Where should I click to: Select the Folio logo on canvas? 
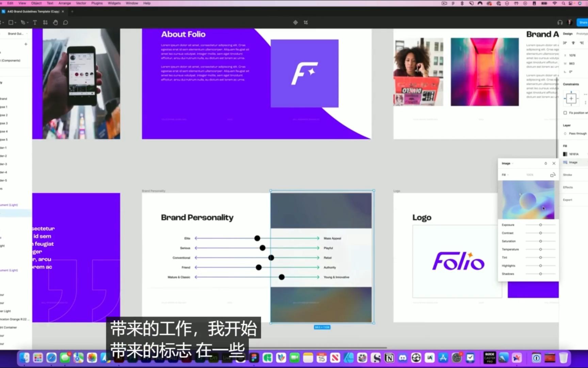click(x=458, y=261)
